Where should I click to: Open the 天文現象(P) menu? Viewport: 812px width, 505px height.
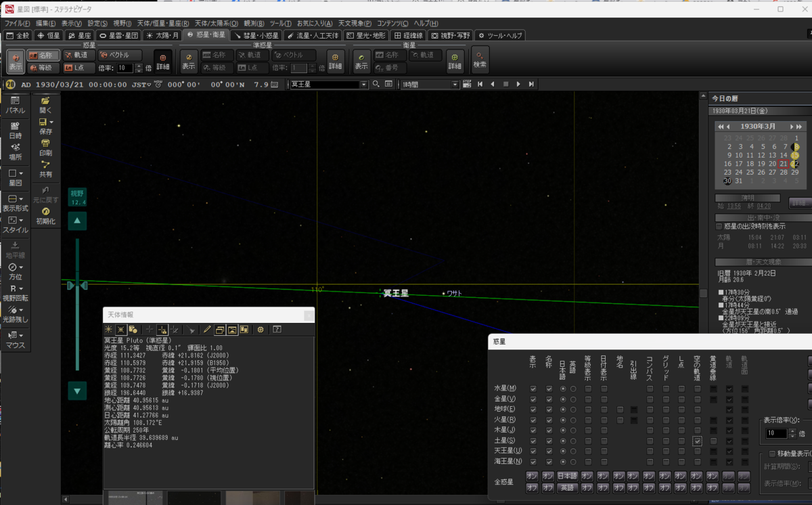(x=355, y=23)
